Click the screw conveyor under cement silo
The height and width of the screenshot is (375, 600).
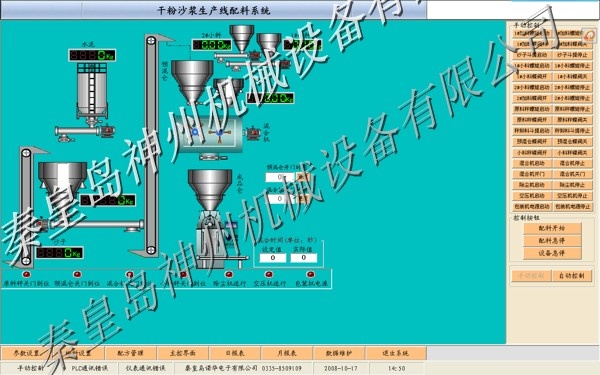pyautogui.click(x=84, y=131)
